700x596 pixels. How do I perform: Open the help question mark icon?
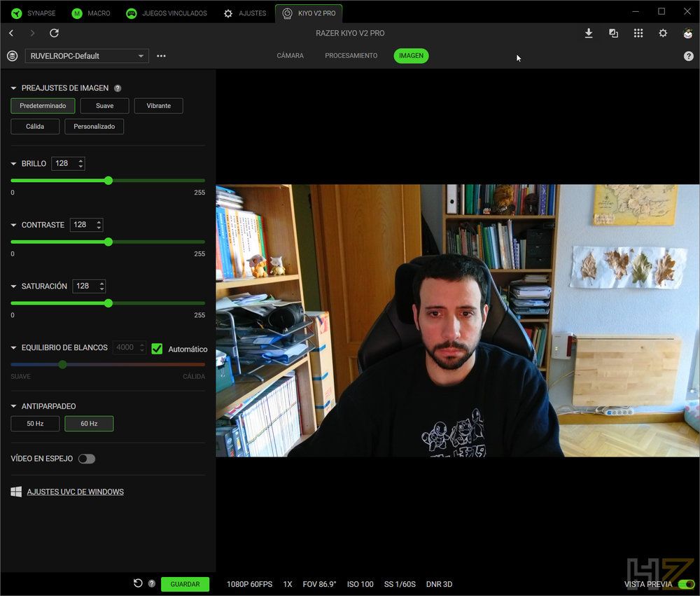pos(688,56)
